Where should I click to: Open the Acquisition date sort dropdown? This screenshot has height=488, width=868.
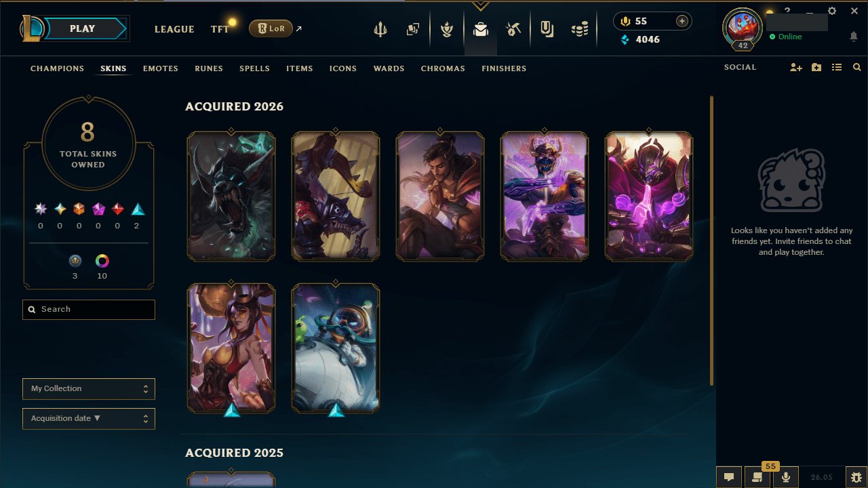tap(89, 419)
